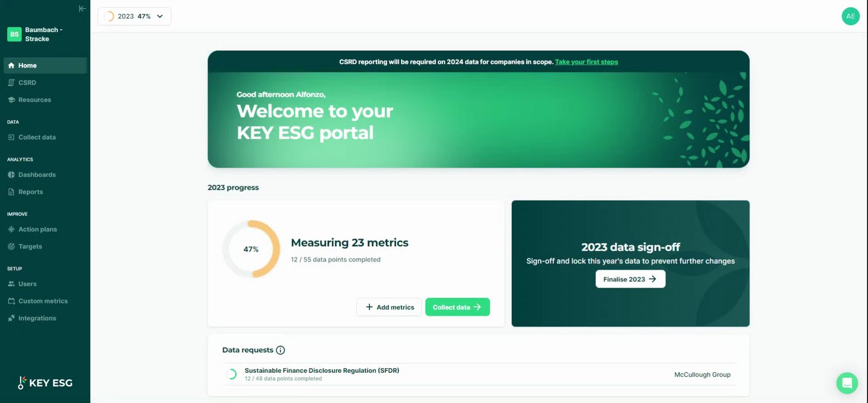Click the Dashboards pie chart icon
The image size is (868, 403).
11,175
